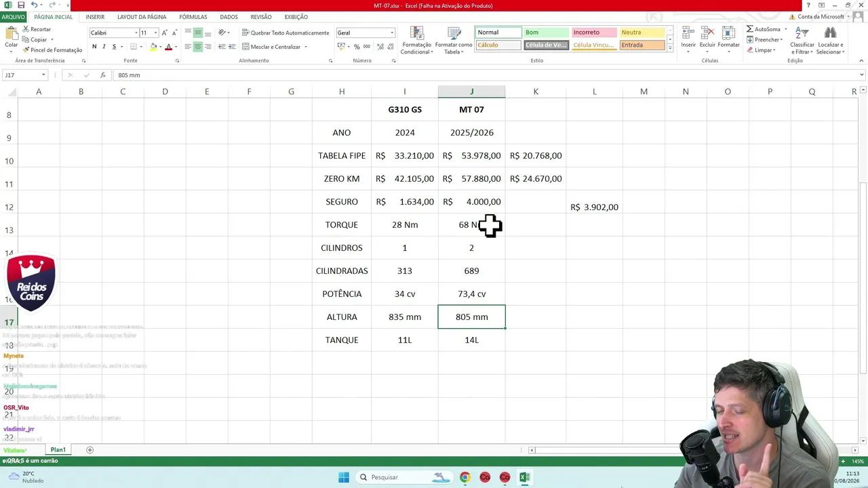868x488 pixels.
Task: Open the font name Calibri dropdown
Action: (x=136, y=33)
